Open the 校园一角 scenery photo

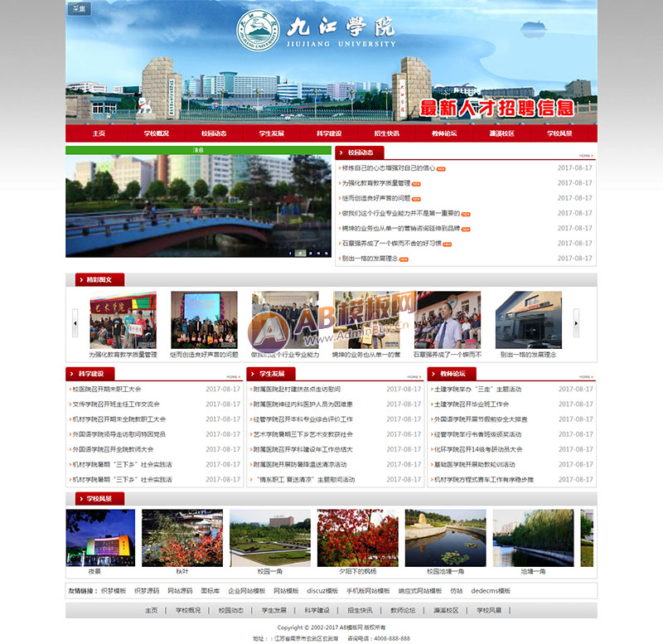270,538
